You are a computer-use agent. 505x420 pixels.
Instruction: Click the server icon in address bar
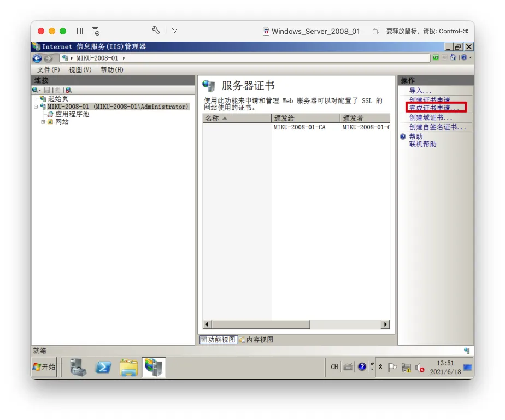point(65,58)
